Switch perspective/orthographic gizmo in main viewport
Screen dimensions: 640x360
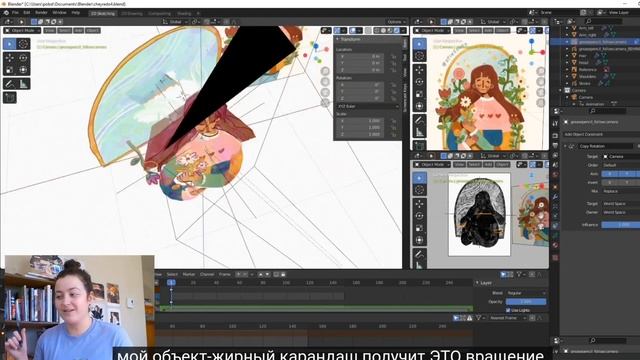(x=325, y=102)
